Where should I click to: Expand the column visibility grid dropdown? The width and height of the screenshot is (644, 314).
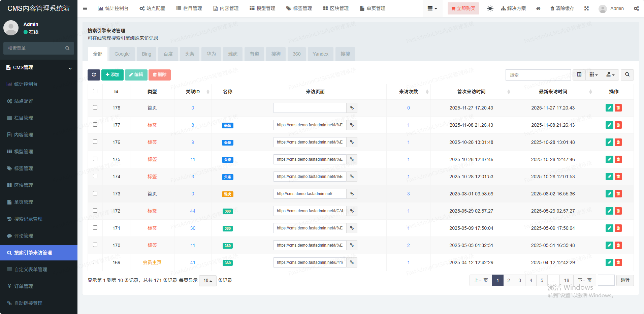tap(593, 75)
